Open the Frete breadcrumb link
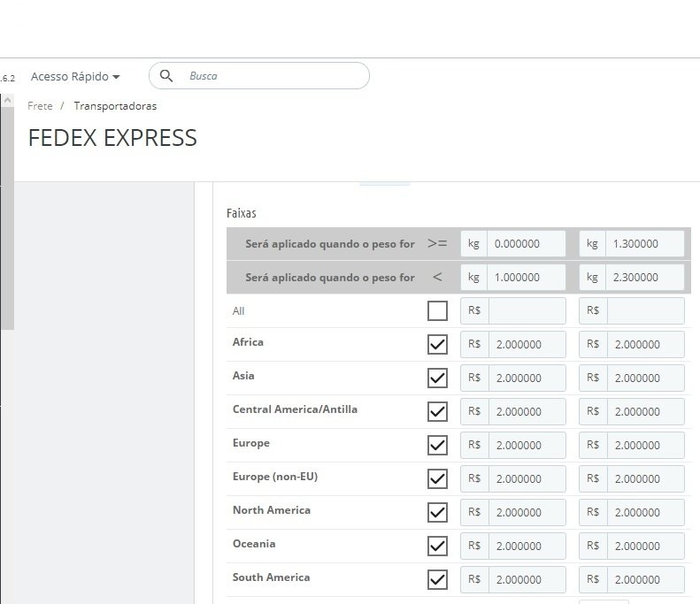 pos(40,106)
